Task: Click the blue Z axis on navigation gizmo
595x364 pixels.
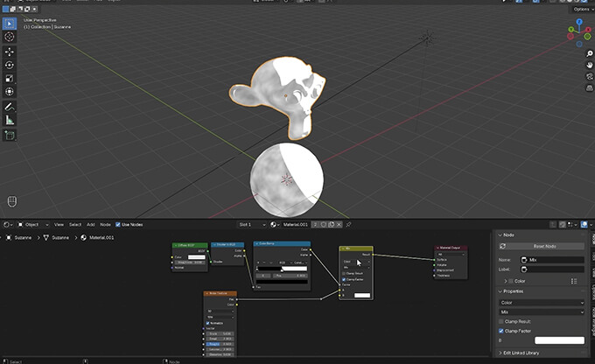Action: pyautogui.click(x=579, y=22)
